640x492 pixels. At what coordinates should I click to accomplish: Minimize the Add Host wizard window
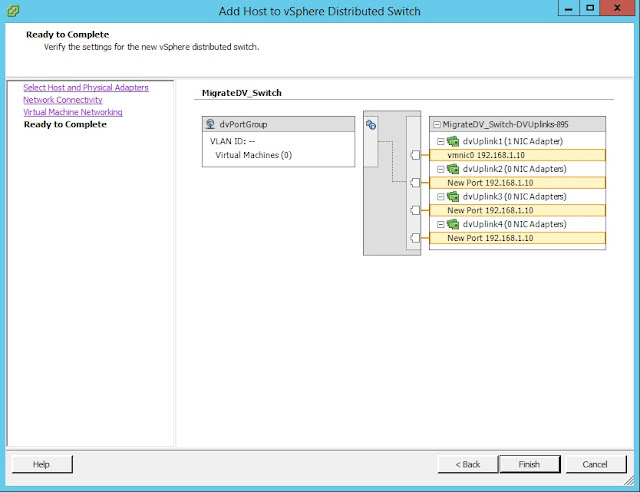[x=569, y=8]
